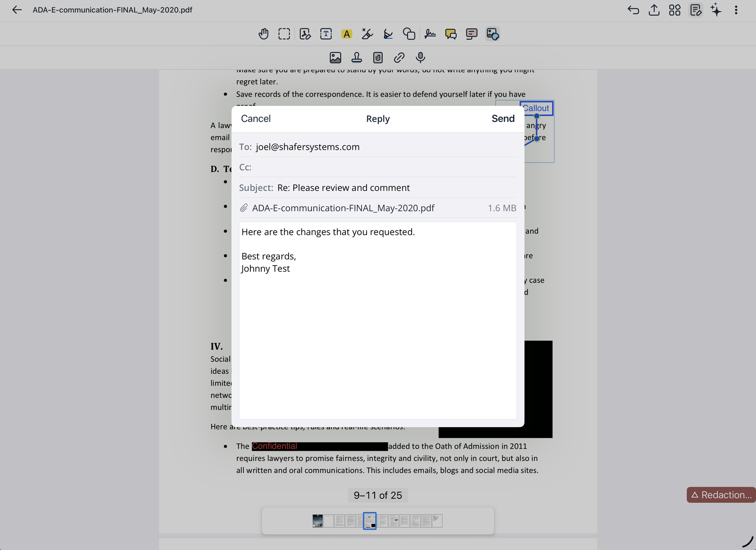Click the '9–11 of 25' page indicator
The width and height of the screenshot is (756, 550).
click(378, 495)
